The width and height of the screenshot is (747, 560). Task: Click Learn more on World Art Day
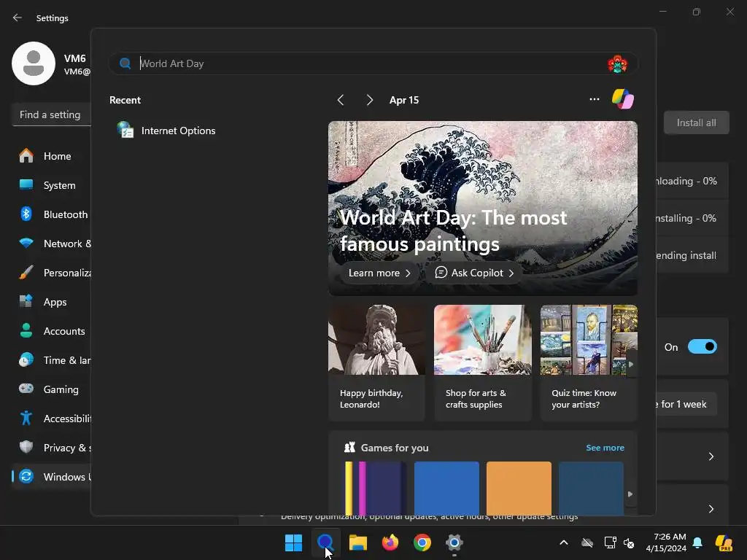[379, 273]
